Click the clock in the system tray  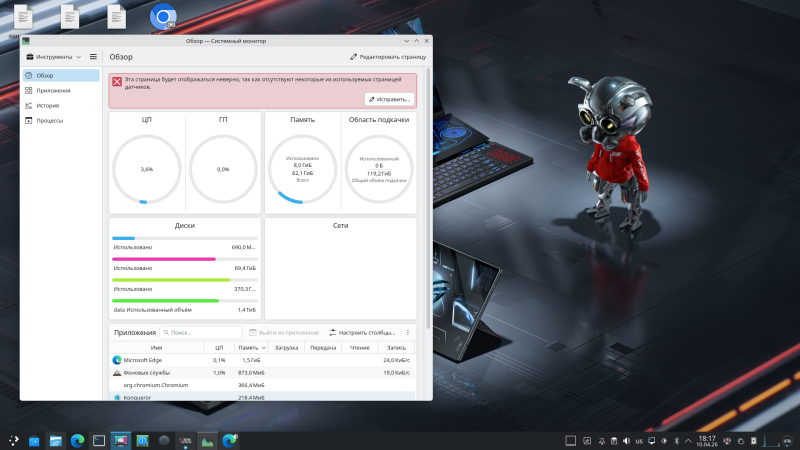[707, 440]
